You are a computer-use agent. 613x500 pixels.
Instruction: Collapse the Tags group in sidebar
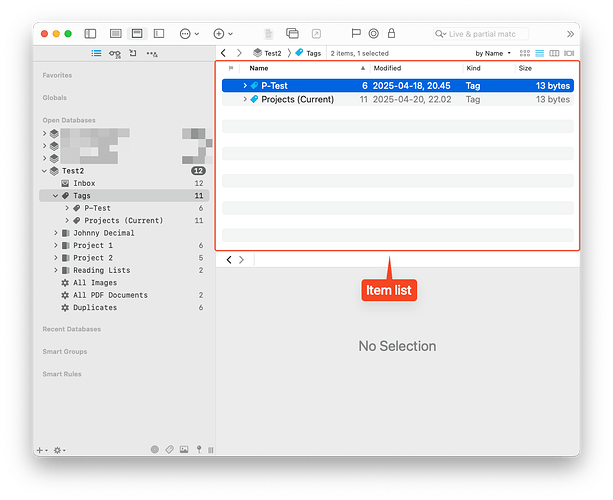point(56,195)
